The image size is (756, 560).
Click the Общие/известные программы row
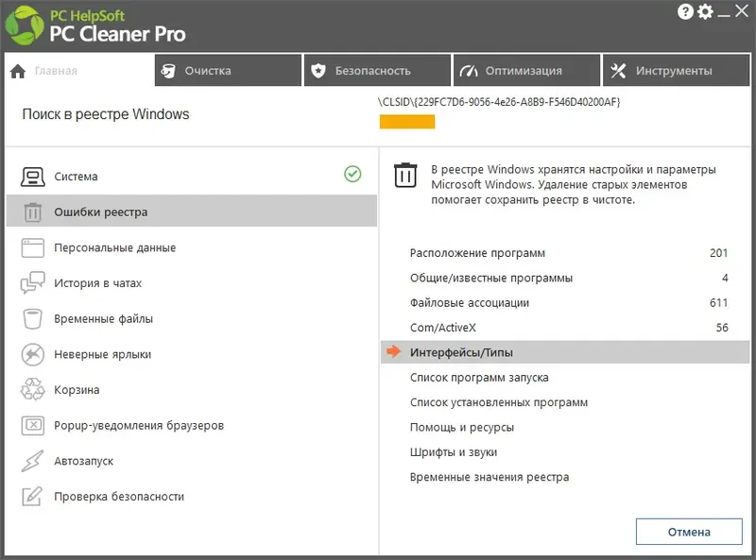(565, 278)
